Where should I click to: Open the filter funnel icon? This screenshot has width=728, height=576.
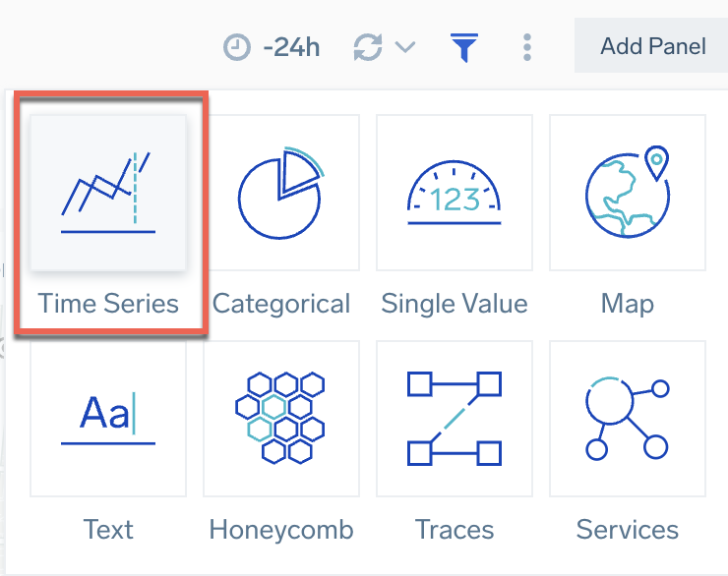click(x=463, y=47)
